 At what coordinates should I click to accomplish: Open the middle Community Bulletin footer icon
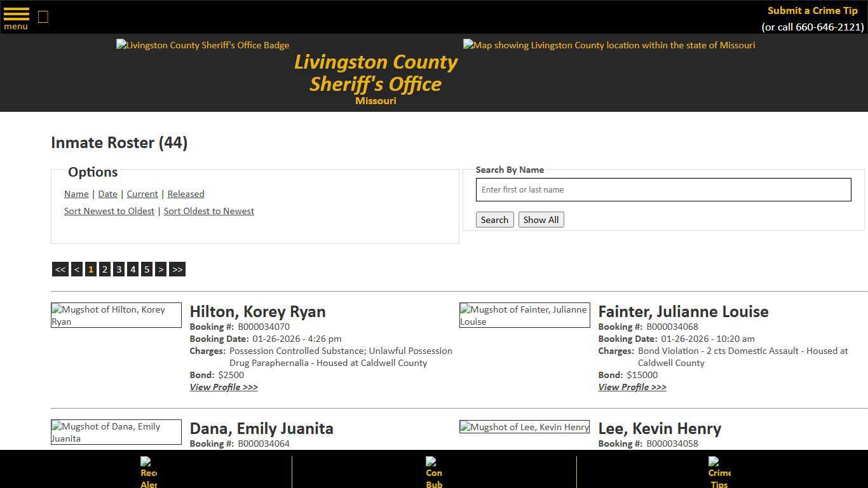point(433,471)
